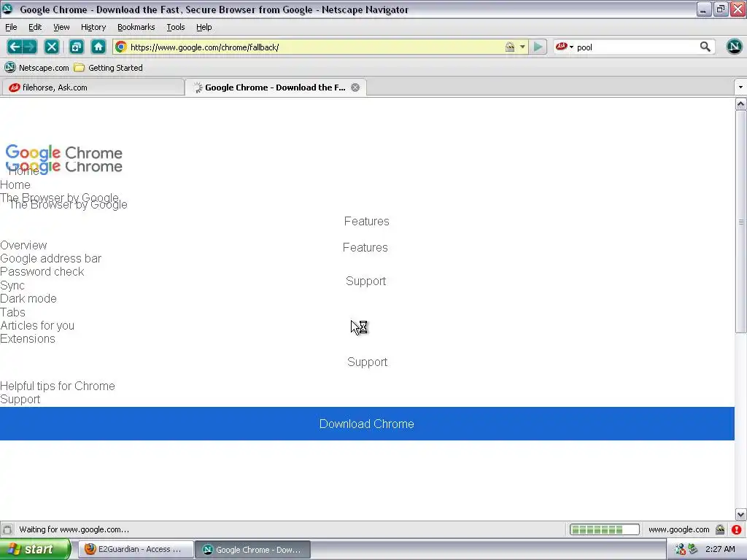The image size is (747, 560).
Task: Click into the URL address field
Action: click(314, 47)
